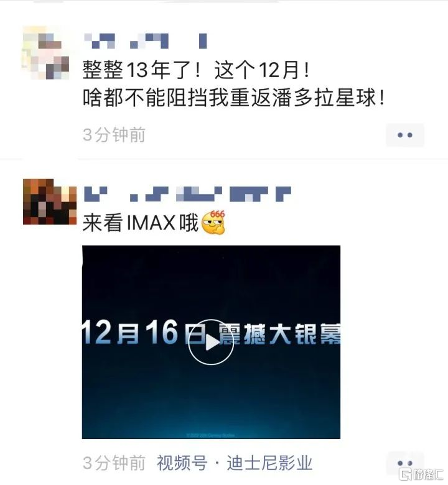This screenshot has width=448, height=485.
Task: Click the dark starry sky area above the video title
Action: (211, 282)
